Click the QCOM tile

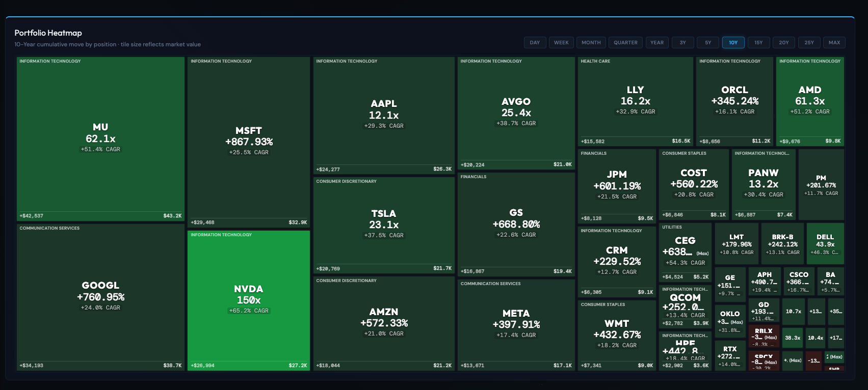(685, 307)
